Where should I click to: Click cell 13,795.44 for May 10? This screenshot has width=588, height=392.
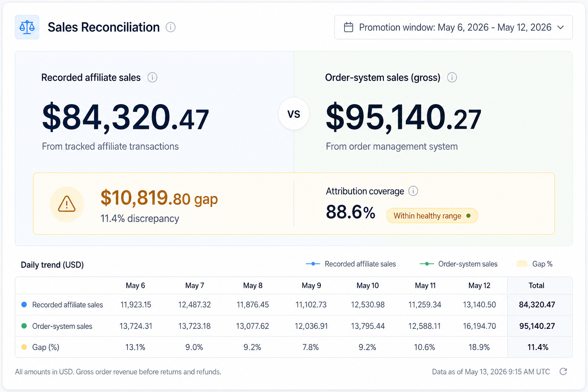[x=368, y=326]
